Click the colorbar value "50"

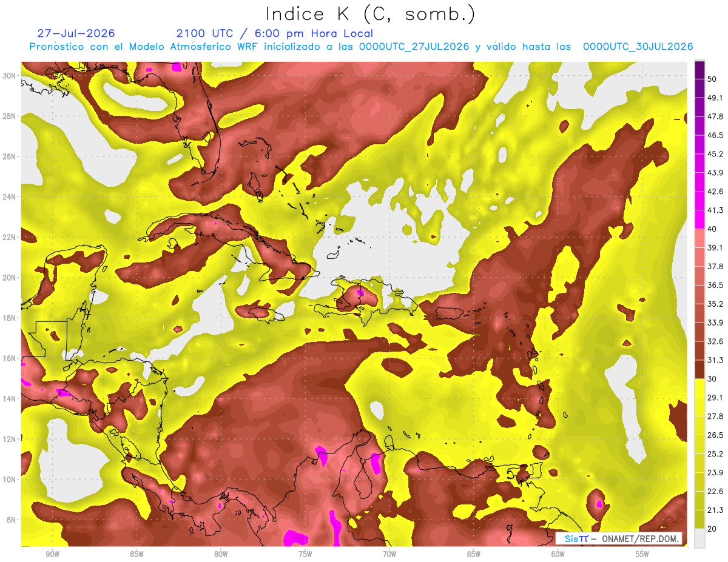tap(713, 79)
